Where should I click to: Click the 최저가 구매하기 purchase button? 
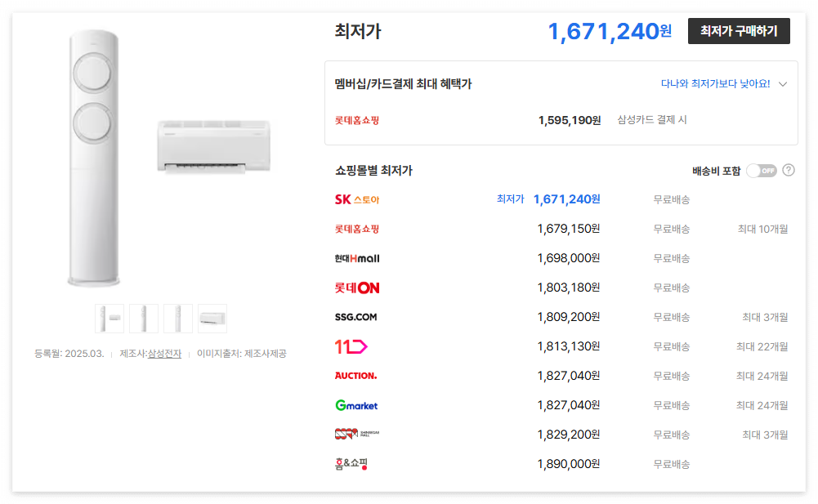739,31
